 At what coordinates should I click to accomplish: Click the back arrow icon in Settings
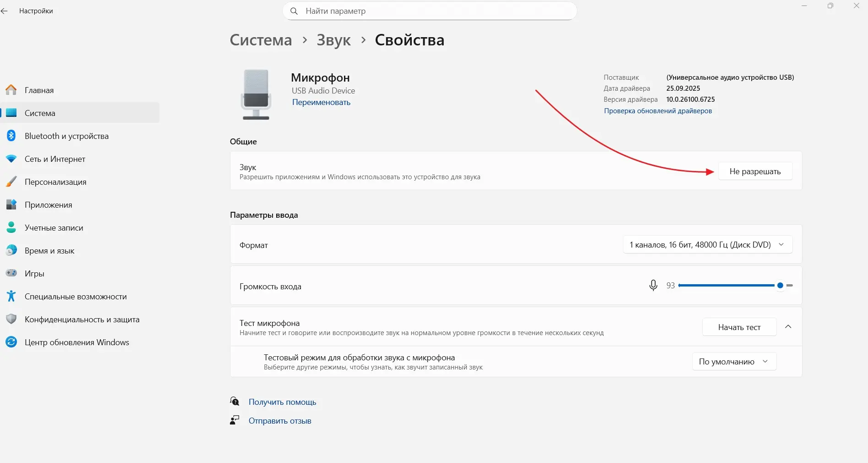point(5,11)
